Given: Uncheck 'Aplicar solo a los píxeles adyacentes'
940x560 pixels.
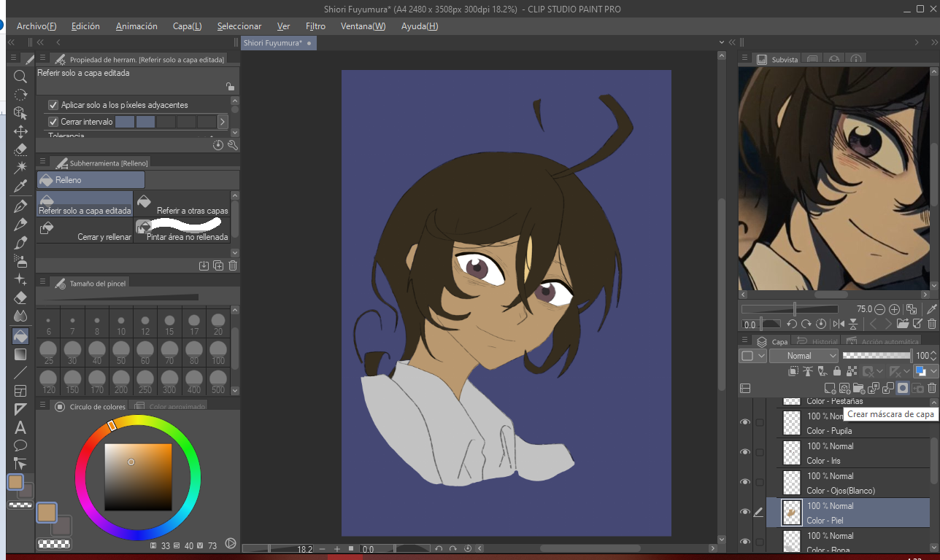Looking at the screenshot, I should [53, 105].
